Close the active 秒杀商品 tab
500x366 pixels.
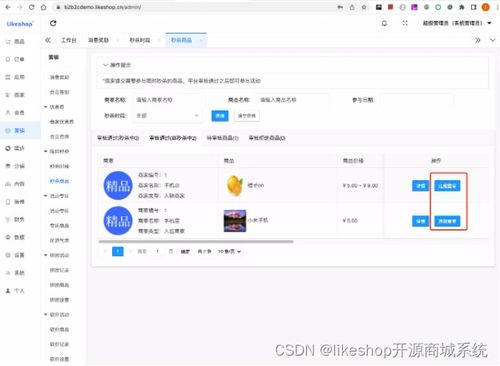[201, 40]
